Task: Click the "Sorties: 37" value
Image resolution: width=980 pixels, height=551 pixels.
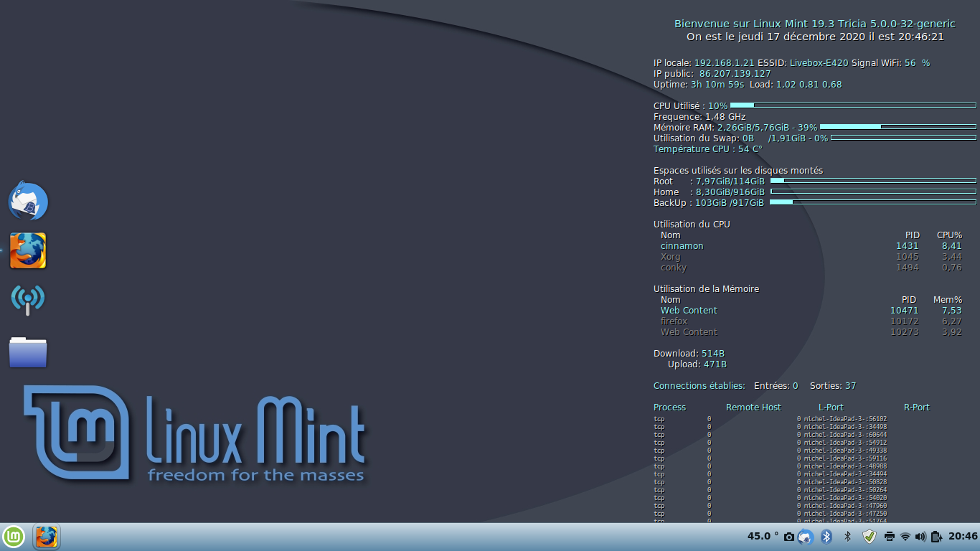Action: click(833, 385)
